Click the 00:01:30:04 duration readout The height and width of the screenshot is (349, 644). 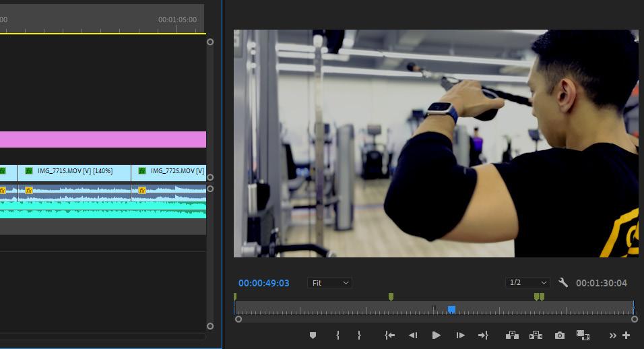coord(602,283)
